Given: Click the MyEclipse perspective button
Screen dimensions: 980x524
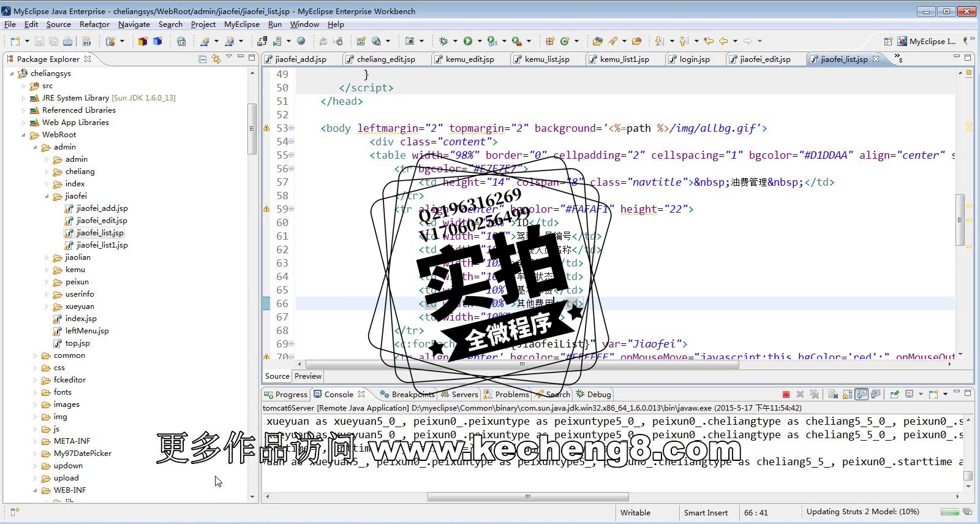Looking at the screenshot, I should pyautogui.click(x=927, y=41).
